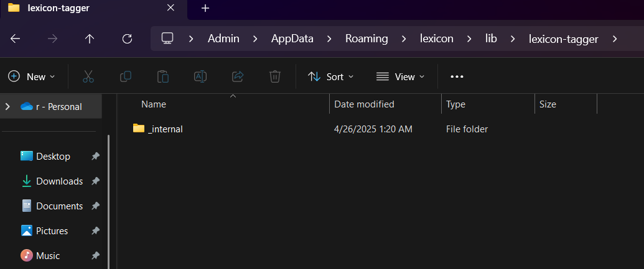This screenshot has width=644, height=269.
Task: Click the Share icon in toolbar
Action: click(237, 76)
